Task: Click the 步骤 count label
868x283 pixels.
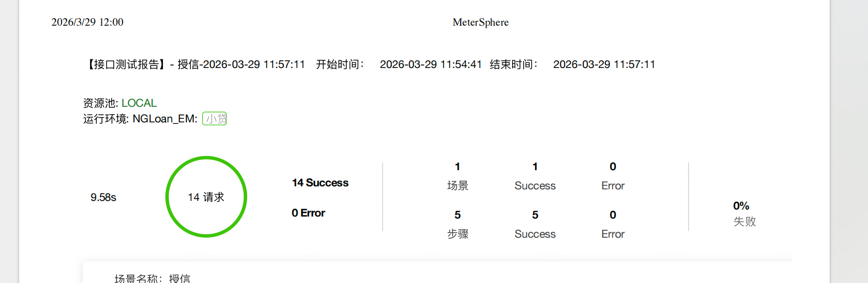Action: (x=458, y=234)
